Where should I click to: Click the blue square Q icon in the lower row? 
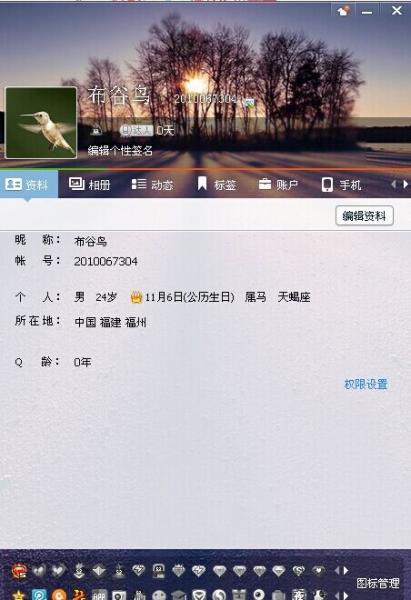(x=39, y=595)
